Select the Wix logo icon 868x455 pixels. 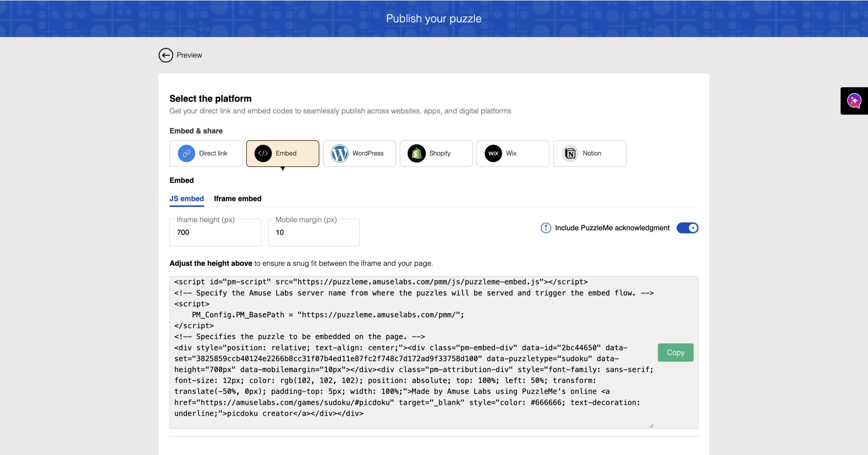pyautogui.click(x=493, y=153)
